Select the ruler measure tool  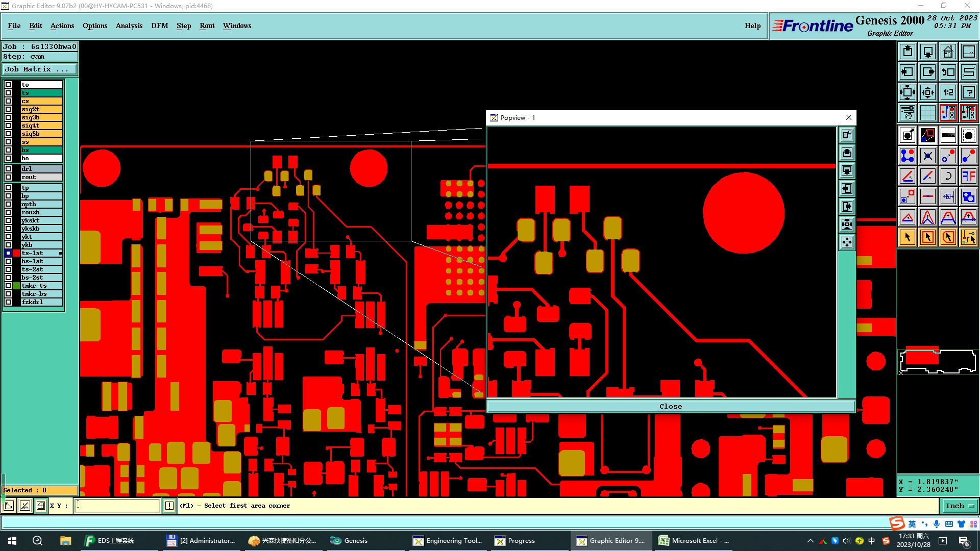[x=948, y=135]
